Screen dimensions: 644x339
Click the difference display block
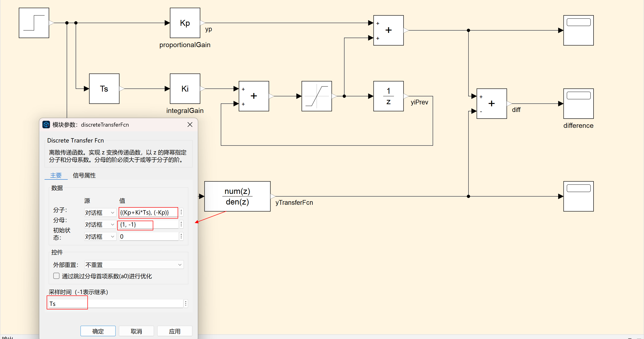[x=578, y=103]
